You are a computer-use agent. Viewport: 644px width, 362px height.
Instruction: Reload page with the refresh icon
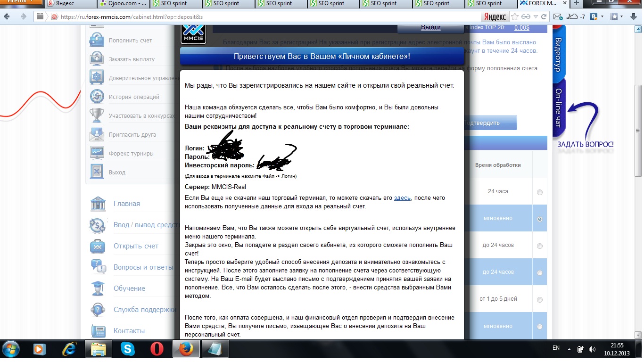click(544, 16)
